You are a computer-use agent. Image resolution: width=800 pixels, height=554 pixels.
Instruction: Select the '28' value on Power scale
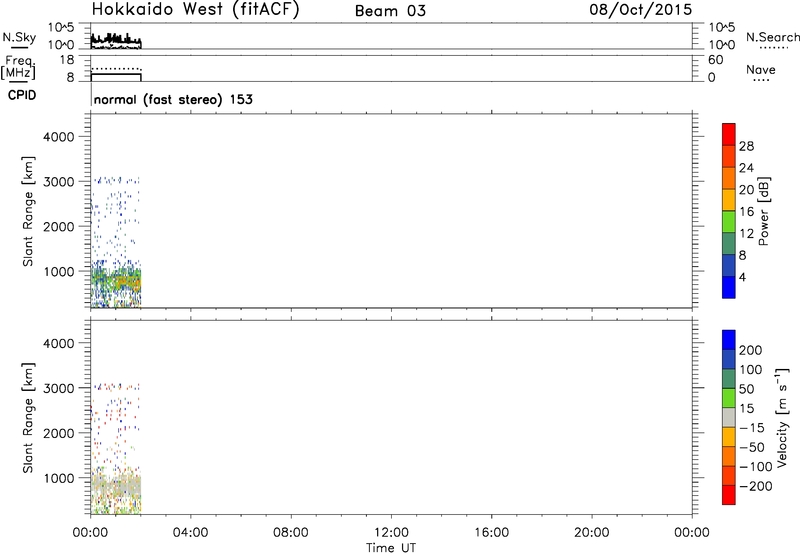tap(746, 146)
